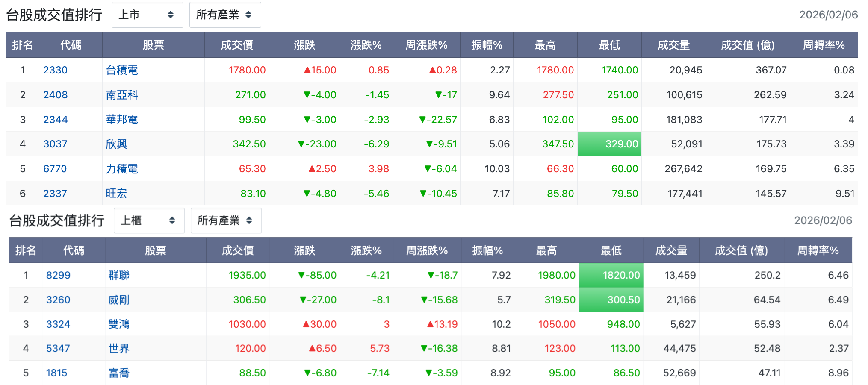Screen dimensions: 868x385
Task: Open the 世界 stock link
Action: (119, 349)
